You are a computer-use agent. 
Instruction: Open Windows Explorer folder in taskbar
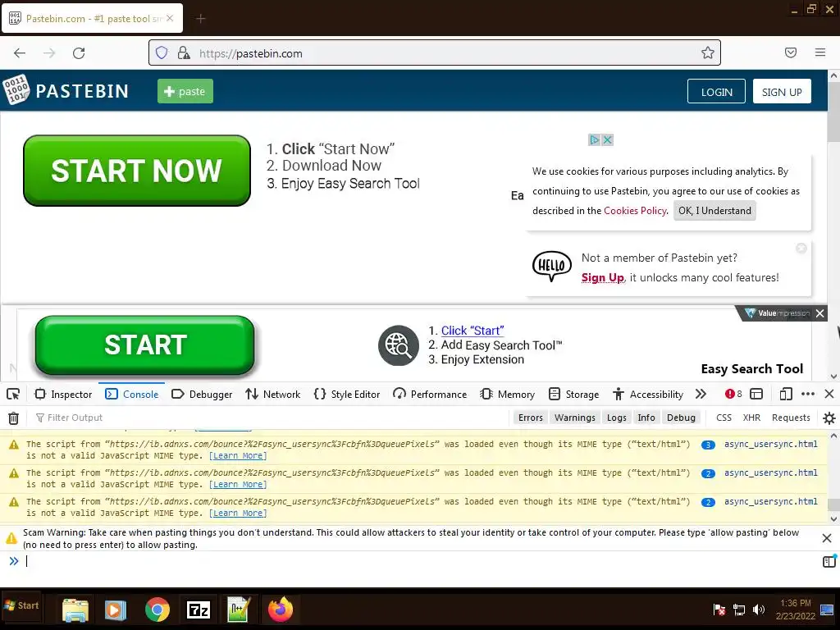[x=75, y=609]
